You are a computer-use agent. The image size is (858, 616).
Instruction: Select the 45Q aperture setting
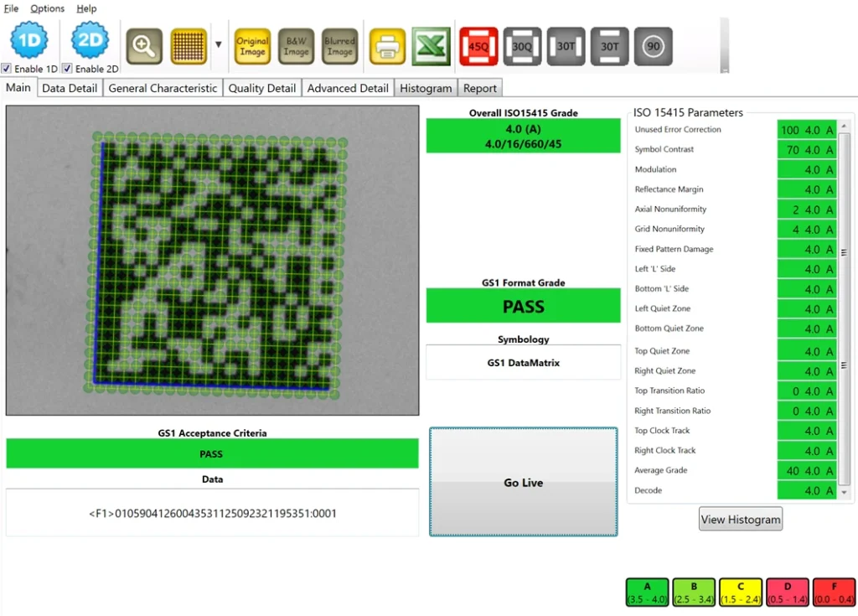(x=478, y=46)
